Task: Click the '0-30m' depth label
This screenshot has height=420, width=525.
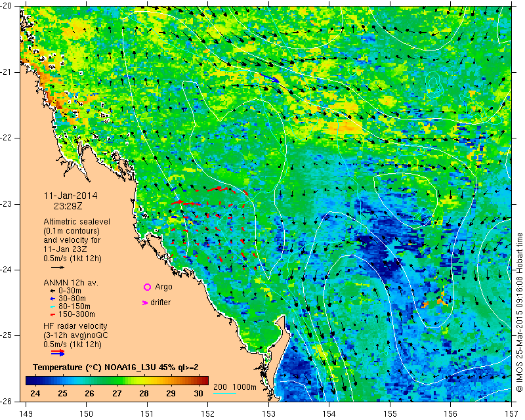Action: [x=70, y=291]
